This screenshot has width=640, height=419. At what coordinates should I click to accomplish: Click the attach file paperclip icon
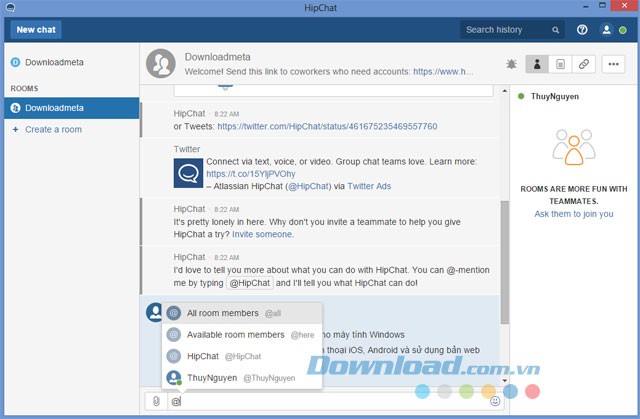157,401
